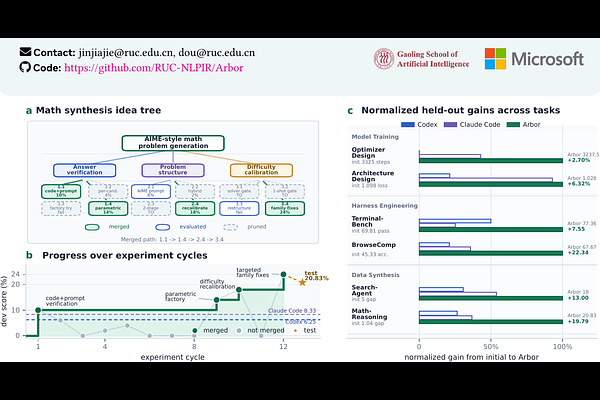Click the blue evaluated legend marker
Viewport: 600px width, 400px height.
163,227
